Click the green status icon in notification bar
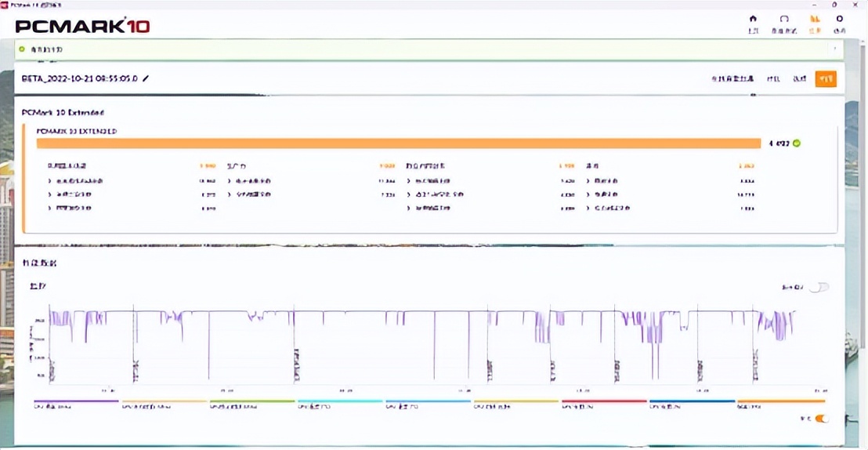This screenshot has height=450, width=868. [22, 49]
